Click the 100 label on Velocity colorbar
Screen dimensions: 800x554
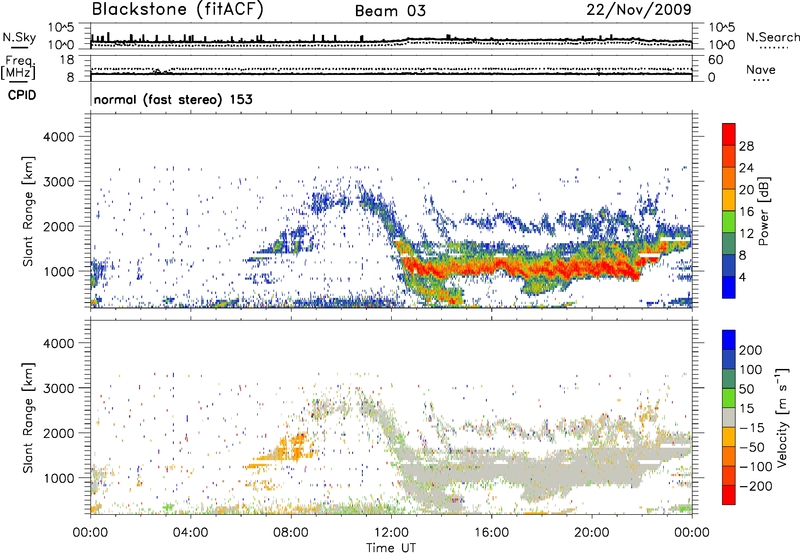[751, 370]
